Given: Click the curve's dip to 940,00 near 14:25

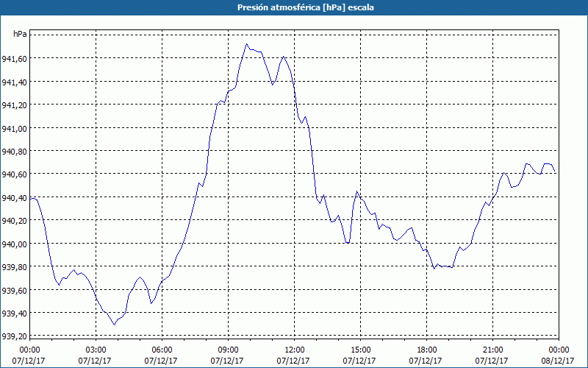Looking at the screenshot, I should click(x=348, y=243).
